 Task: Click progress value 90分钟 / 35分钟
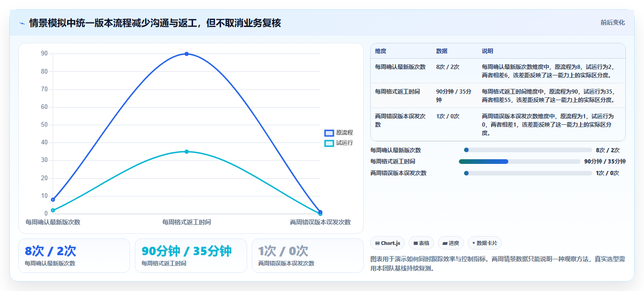coord(605,162)
